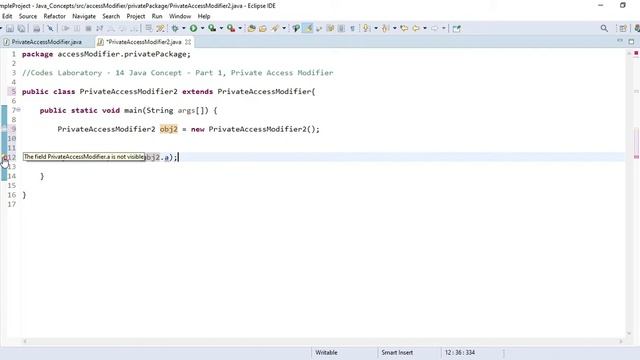
Task: Click the Save All icon
Action: 22,29
